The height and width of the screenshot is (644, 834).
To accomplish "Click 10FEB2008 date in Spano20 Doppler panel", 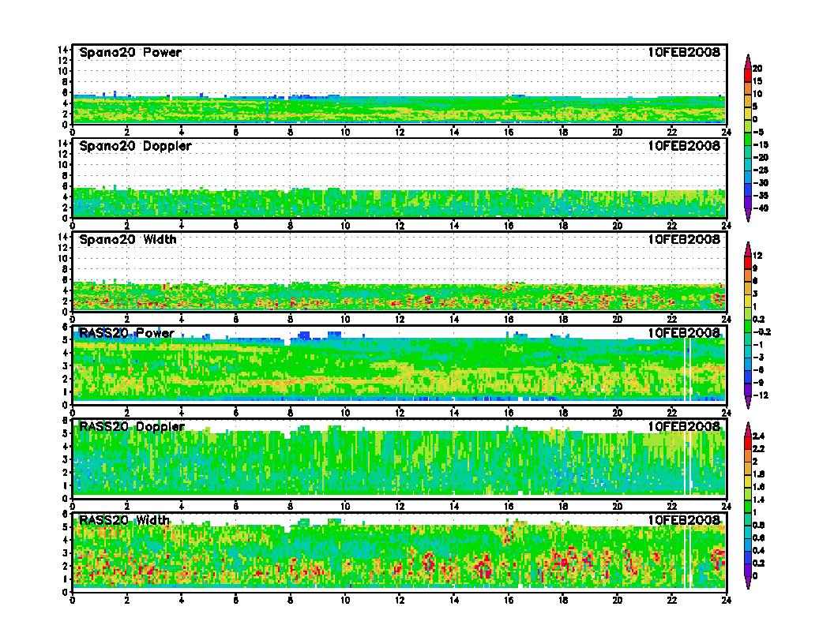I will (683, 145).
